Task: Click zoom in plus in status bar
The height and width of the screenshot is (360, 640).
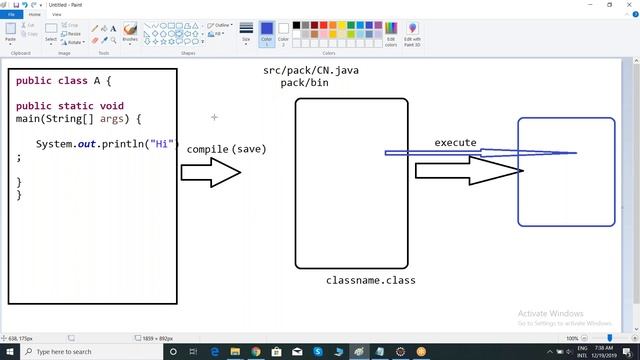Action: (635, 338)
